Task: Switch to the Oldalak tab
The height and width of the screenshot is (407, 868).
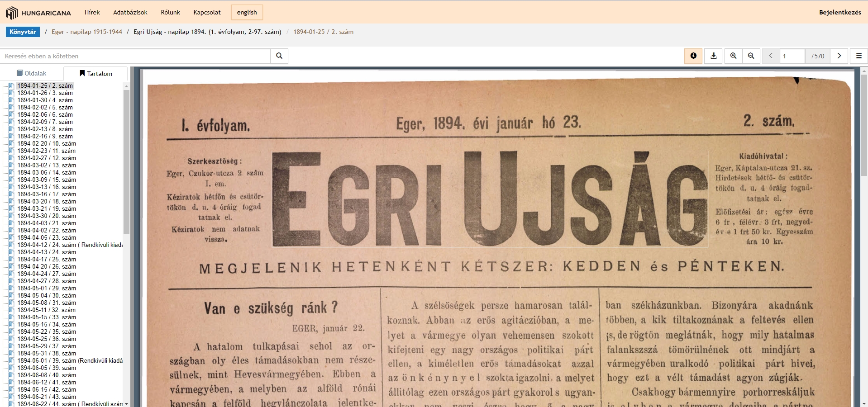Action: (32, 73)
